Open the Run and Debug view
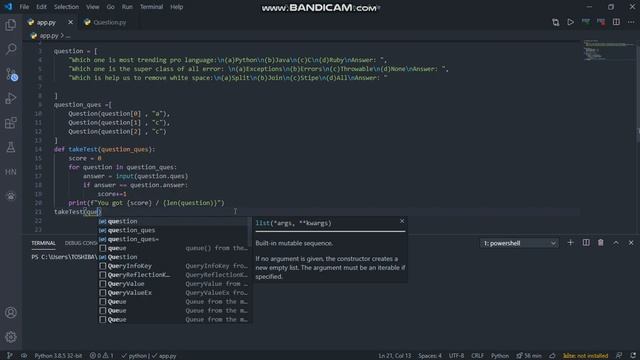 click(11, 98)
